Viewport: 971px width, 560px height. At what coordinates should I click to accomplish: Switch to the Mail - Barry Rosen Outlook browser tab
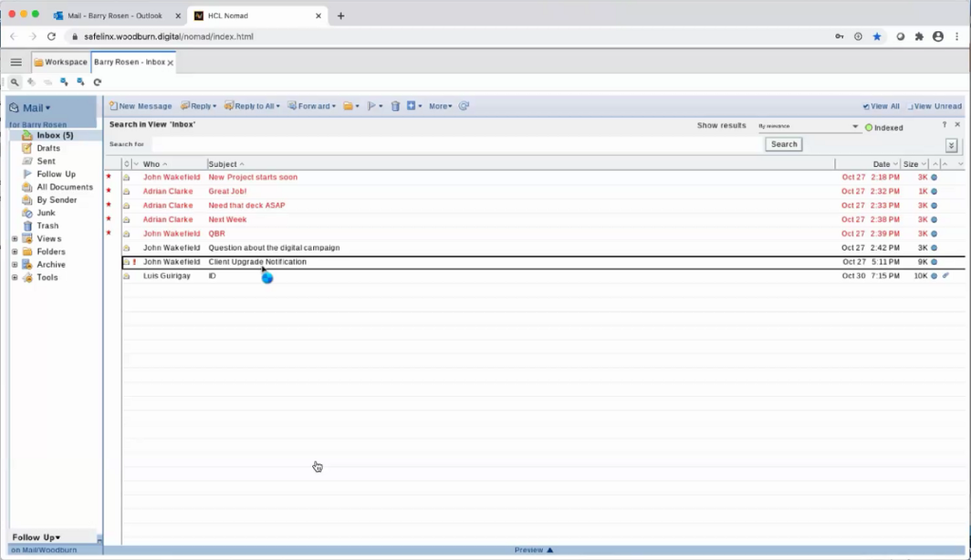[x=114, y=15]
